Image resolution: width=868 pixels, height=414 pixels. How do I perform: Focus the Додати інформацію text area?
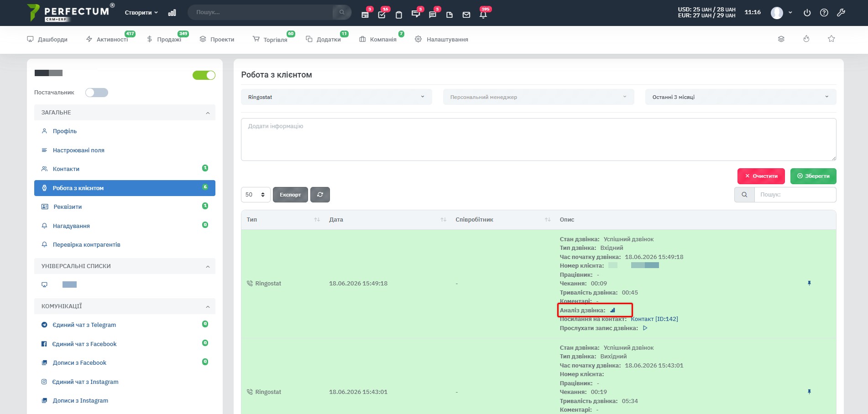(539, 140)
